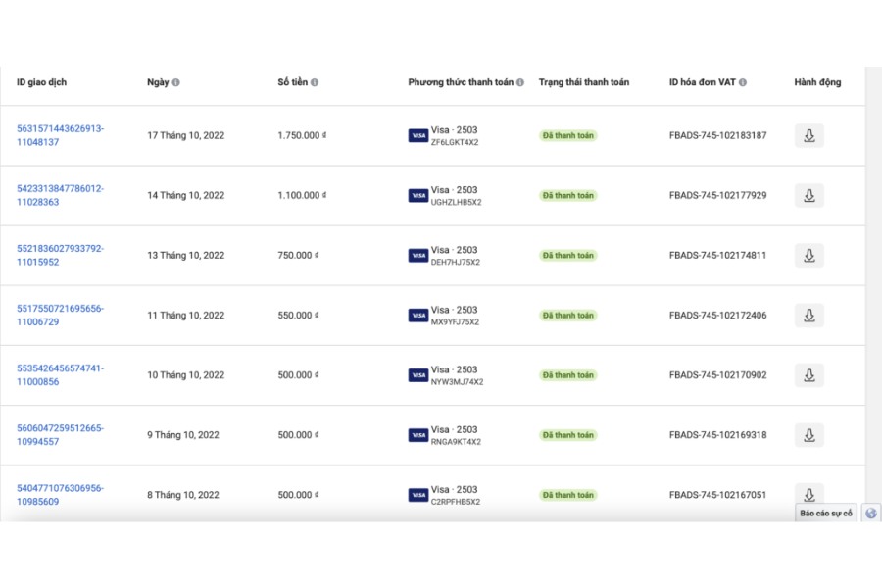Click info icon beside Số tiền header
The width and height of the screenshot is (882, 588).
click(315, 82)
